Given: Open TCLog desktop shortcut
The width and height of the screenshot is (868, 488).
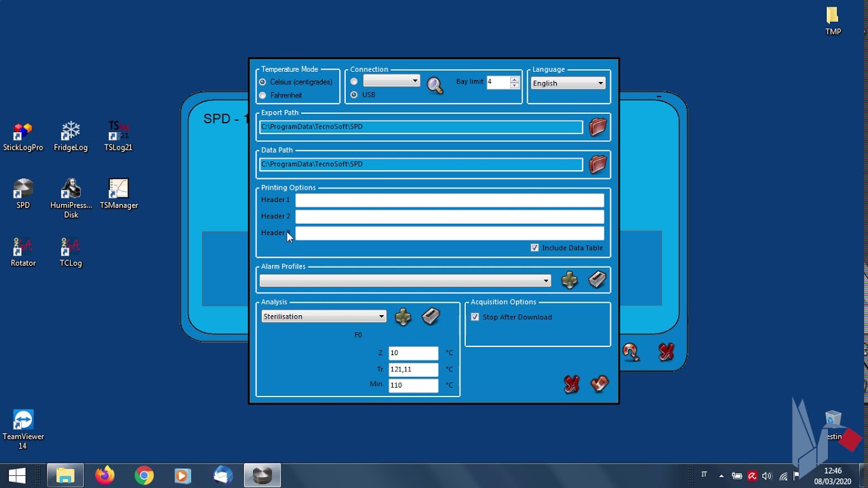Looking at the screenshot, I should (x=71, y=252).
